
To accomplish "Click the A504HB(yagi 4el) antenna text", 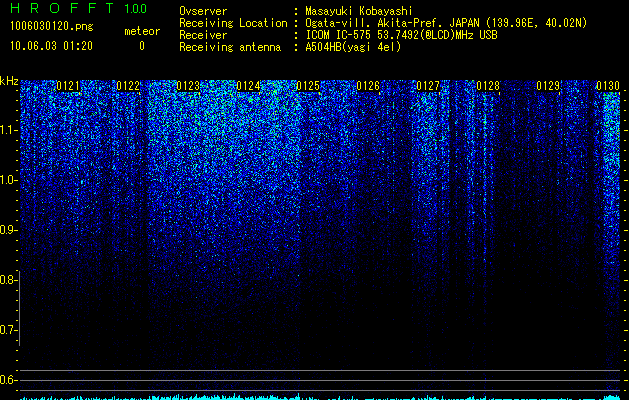I will click(x=353, y=47).
